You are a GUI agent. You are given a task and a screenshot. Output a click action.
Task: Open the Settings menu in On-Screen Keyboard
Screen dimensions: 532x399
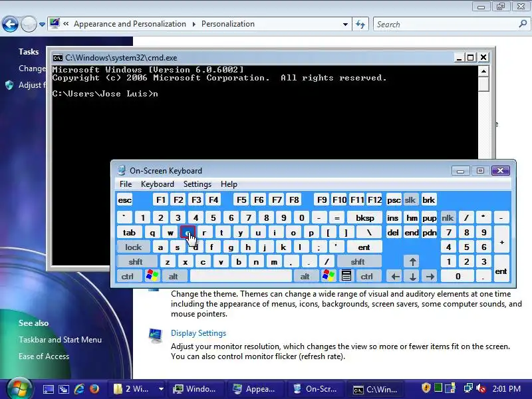(198, 184)
